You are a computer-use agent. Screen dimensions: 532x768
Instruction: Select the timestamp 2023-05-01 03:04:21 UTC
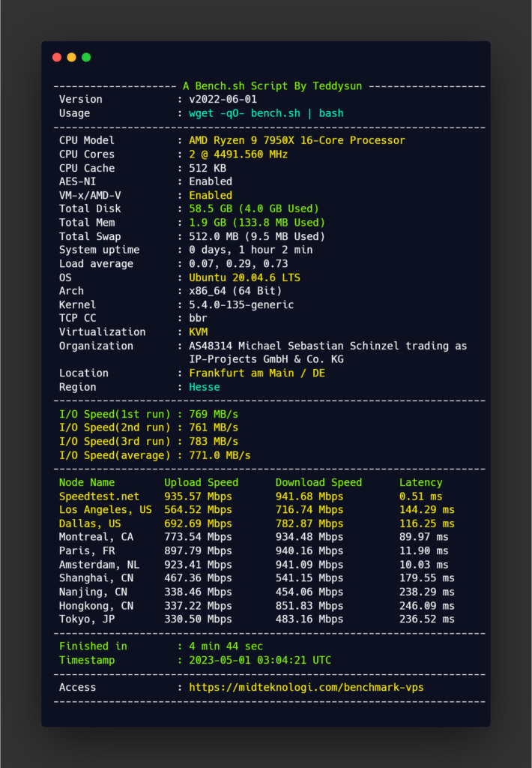click(x=260, y=660)
